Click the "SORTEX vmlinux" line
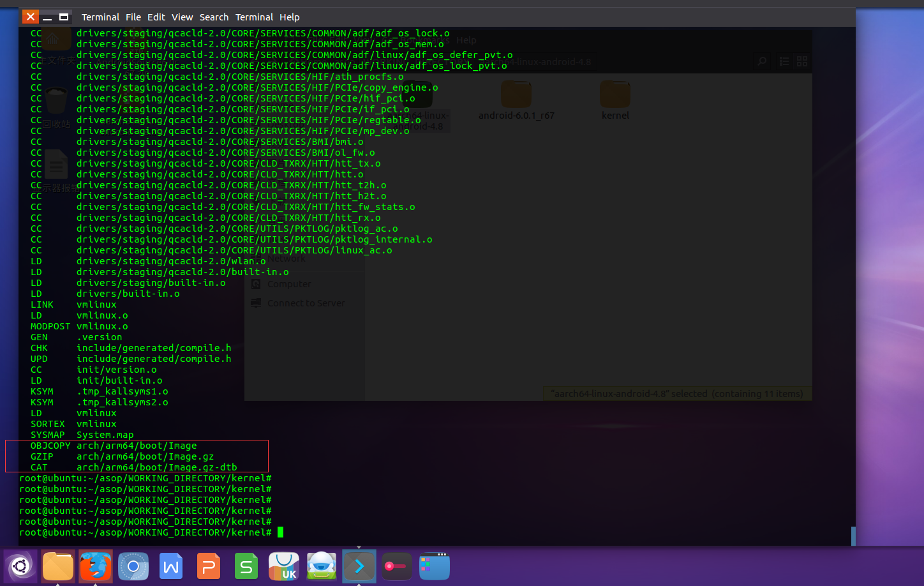The width and height of the screenshot is (924, 586). (73, 424)
